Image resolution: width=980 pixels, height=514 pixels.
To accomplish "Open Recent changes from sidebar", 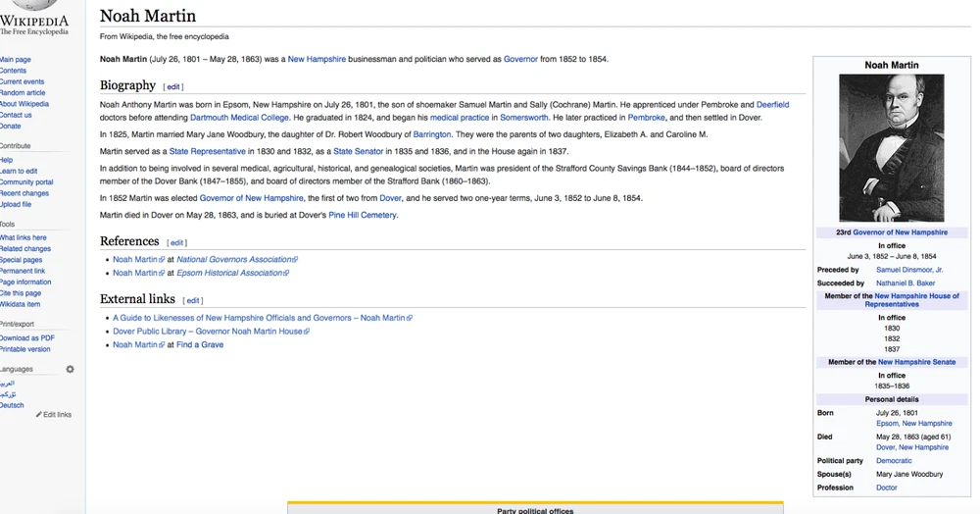I will tap(24, 193).
